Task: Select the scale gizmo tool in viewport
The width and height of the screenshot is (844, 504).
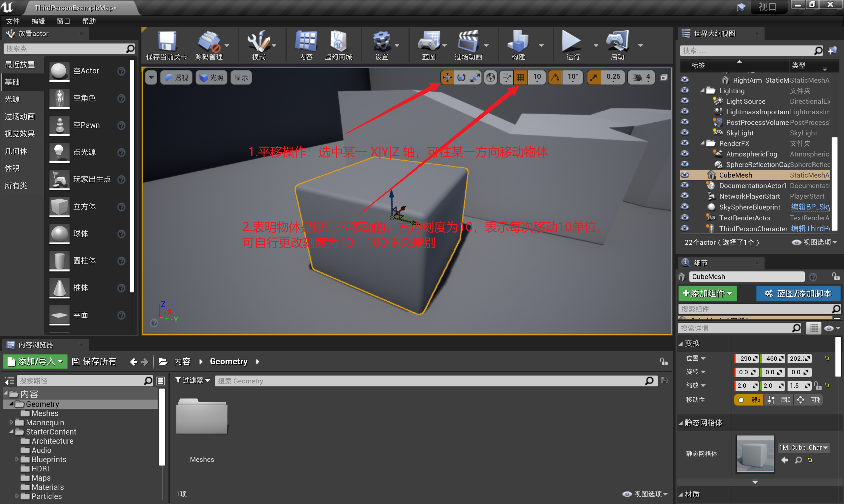Action: pos(475,77)
